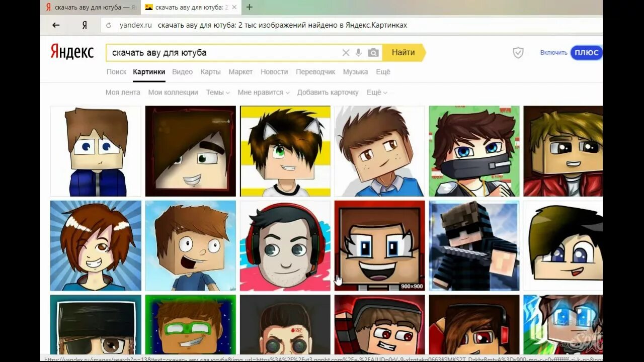Click the Яндекс logo
Viewport: 644px width, 362px height.
click(x=72, y=52)
